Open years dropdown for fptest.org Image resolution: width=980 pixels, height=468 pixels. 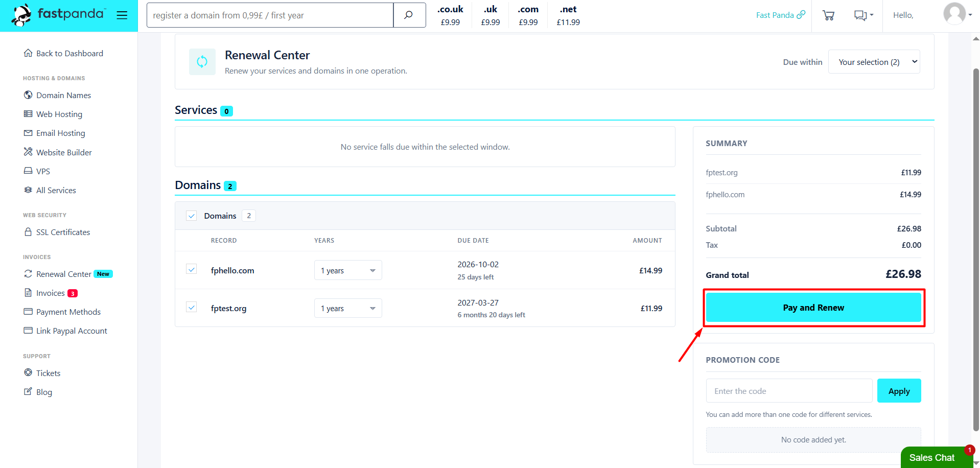pyautogui.click(x=348, y=308)
